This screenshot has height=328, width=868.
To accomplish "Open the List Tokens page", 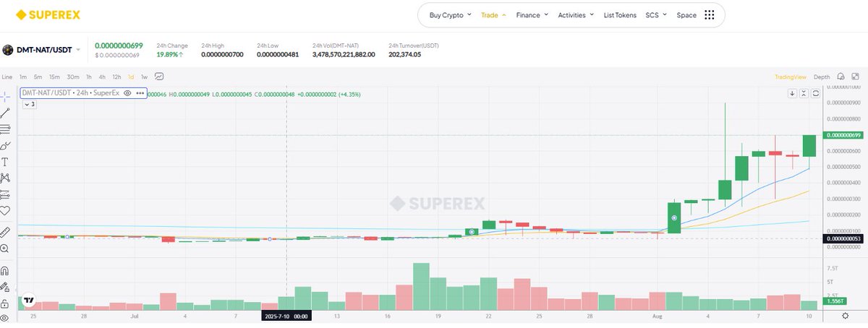I will 620,14.
